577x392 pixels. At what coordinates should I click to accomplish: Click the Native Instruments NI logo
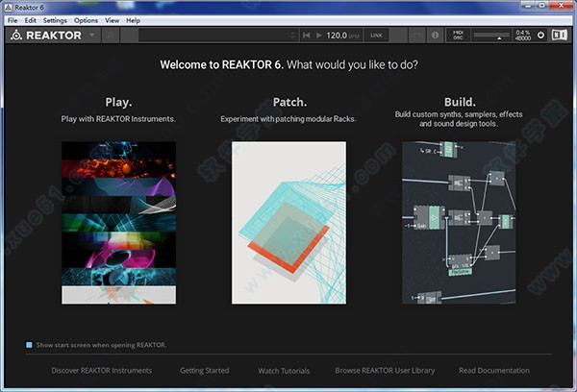tap(560, 36)
